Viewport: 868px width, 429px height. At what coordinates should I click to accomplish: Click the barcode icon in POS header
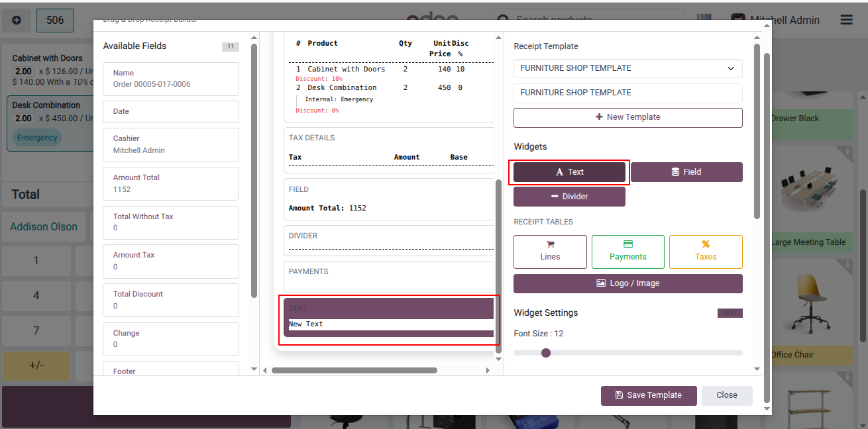coord(705,20)
